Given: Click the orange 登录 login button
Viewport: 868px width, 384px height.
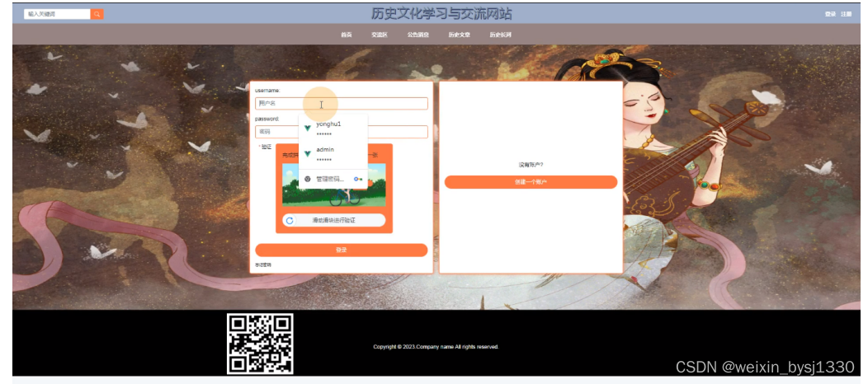Looking at the screenshot, I should tap(341, 251).
